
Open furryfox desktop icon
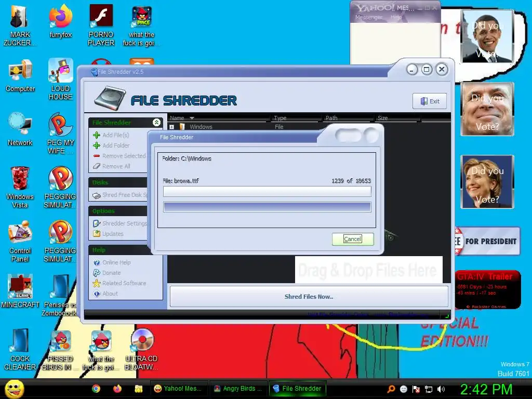pyautogui.click(x=61, y=22)
